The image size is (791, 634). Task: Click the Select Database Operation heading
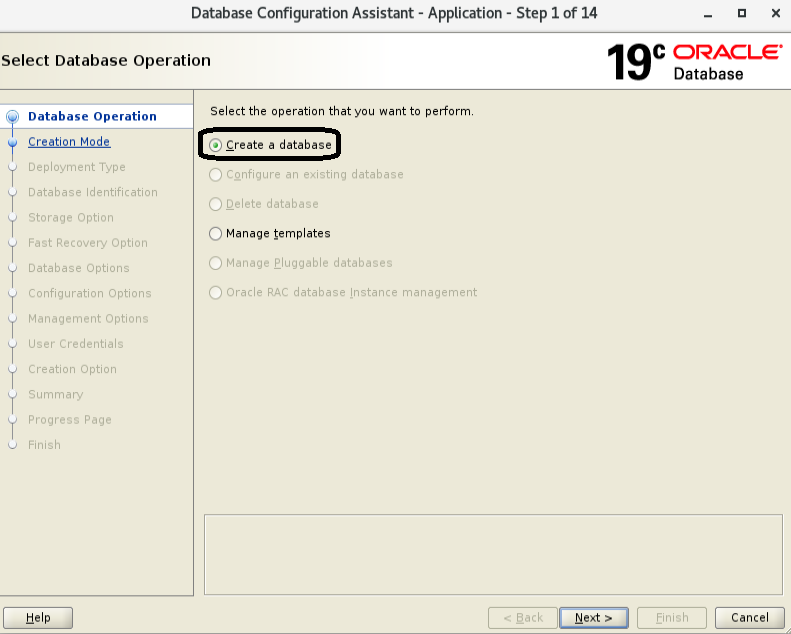[106, 61]
